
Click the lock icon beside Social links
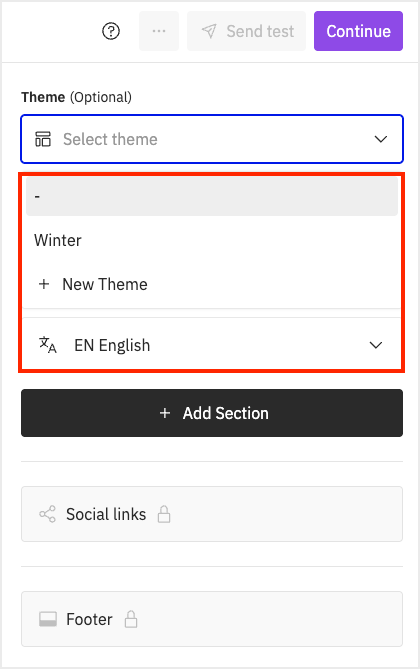[164, 514]
